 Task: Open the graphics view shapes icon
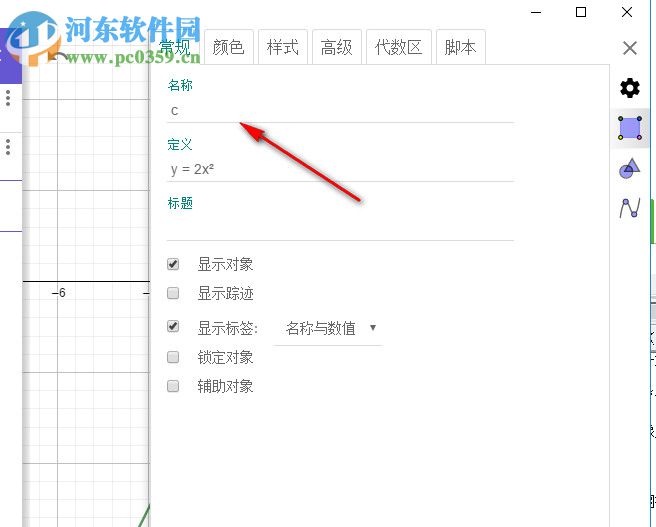point(630,168)
